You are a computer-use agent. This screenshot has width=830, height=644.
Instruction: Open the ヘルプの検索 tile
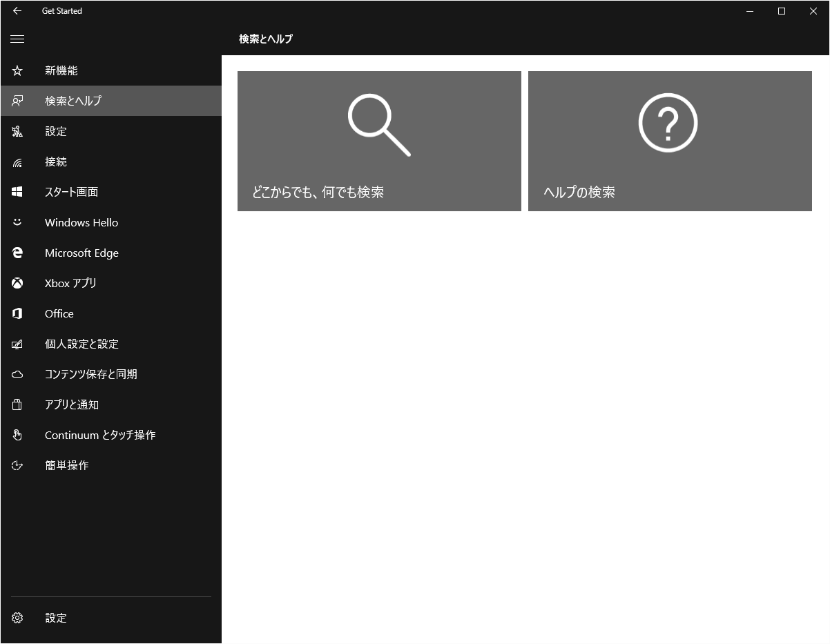669,141
